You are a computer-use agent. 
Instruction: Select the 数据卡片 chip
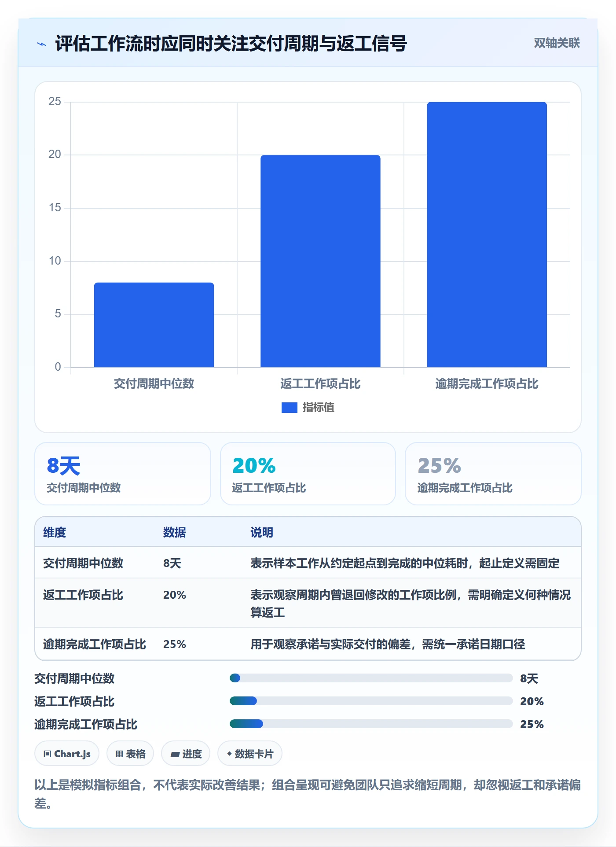click(x=250, y=754)
